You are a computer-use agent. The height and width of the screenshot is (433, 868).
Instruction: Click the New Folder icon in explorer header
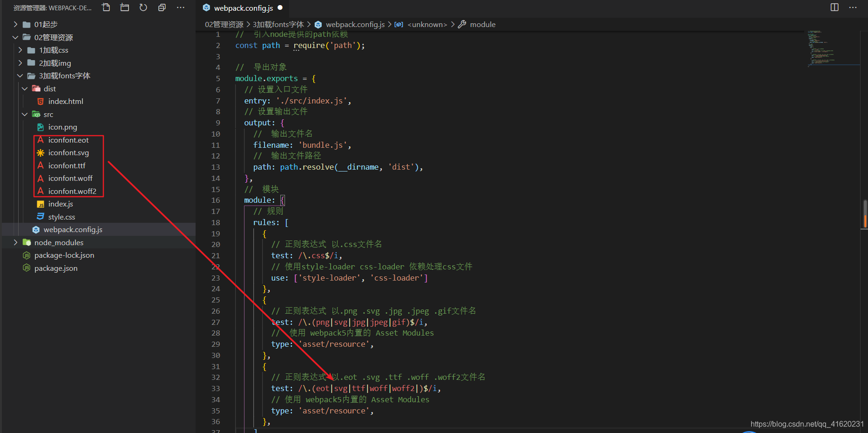point(124,7)
